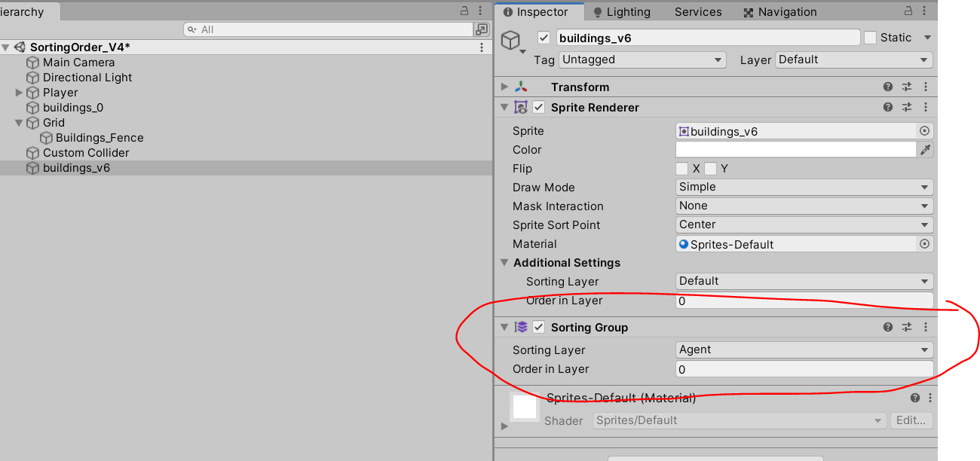Enable Flip X checkbox
Image resolution: width=980 pixels, height=461 pixels.
(682, 169)
